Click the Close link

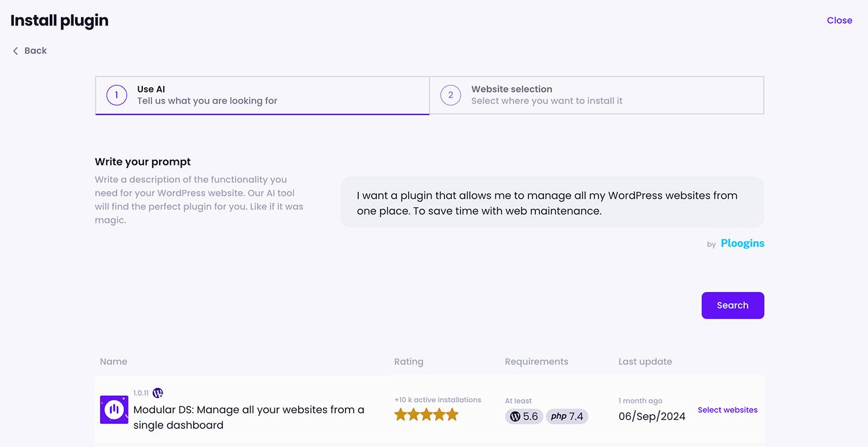tap(840, 20)
